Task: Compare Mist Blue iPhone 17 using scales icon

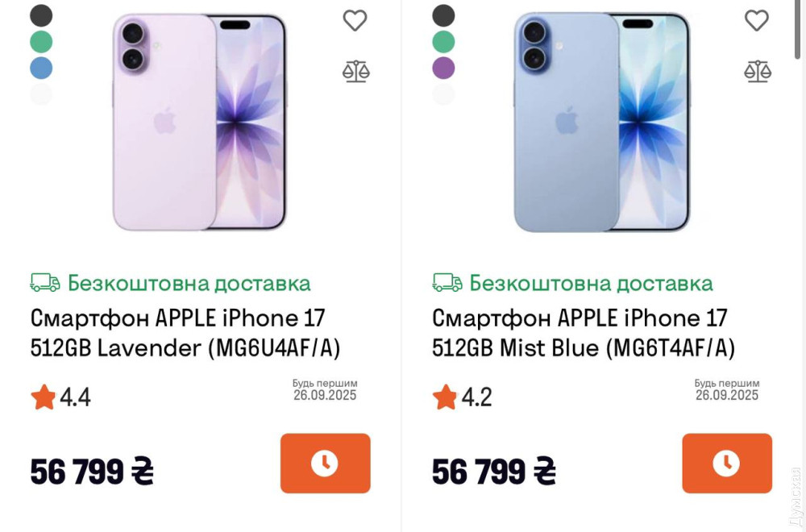Action: tap(758, 72)
